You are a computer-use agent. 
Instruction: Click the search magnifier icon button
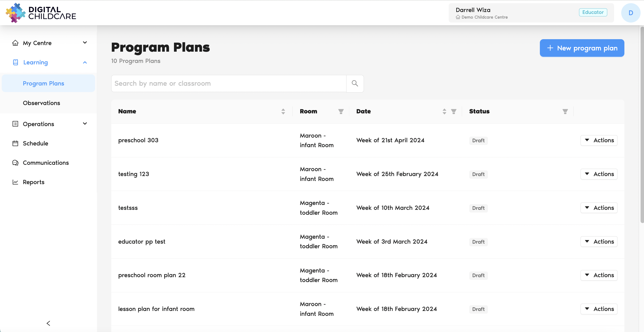[x=355, y=83]
